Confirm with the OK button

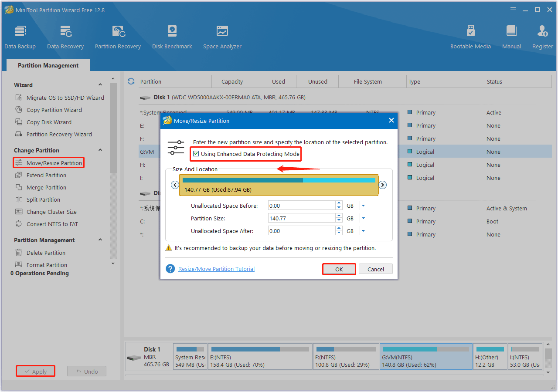(x=339, y=269)
